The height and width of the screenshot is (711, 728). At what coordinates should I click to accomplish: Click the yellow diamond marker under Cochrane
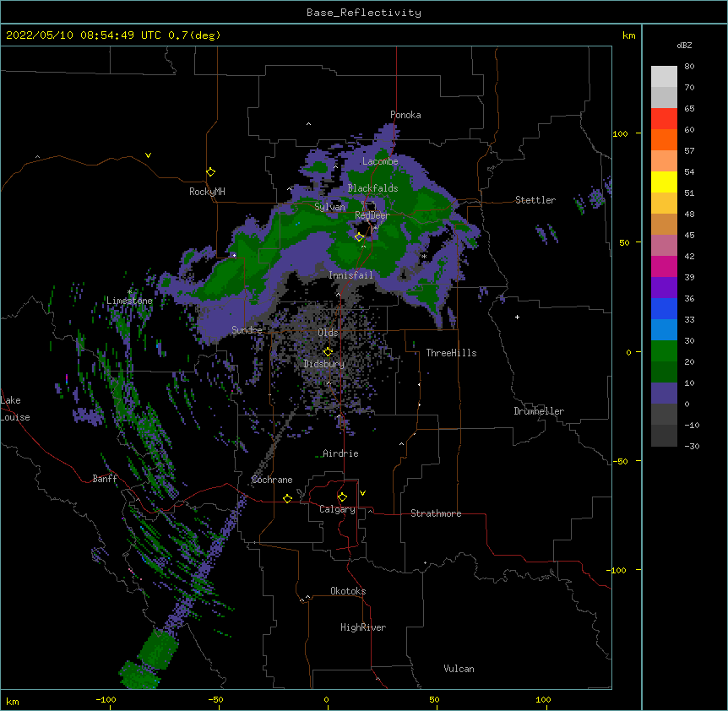(287, 498)
